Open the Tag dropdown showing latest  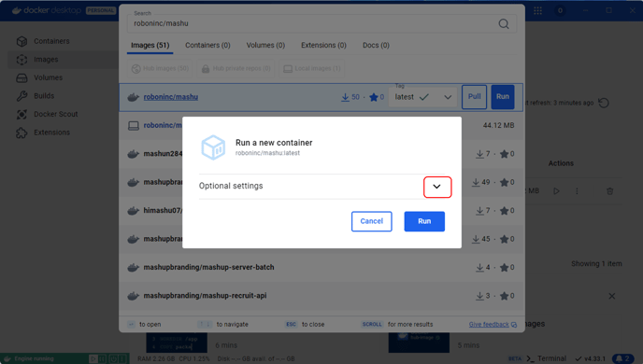click(422, 97)
